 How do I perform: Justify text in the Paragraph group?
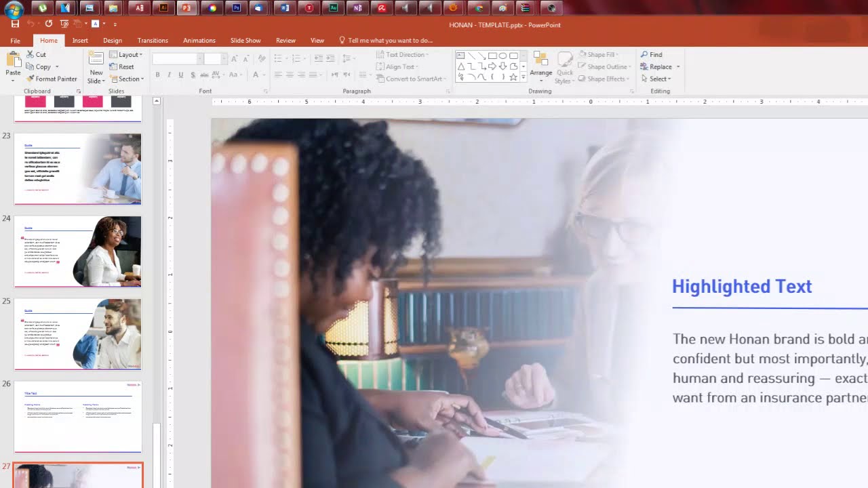(x=313, y=75)
